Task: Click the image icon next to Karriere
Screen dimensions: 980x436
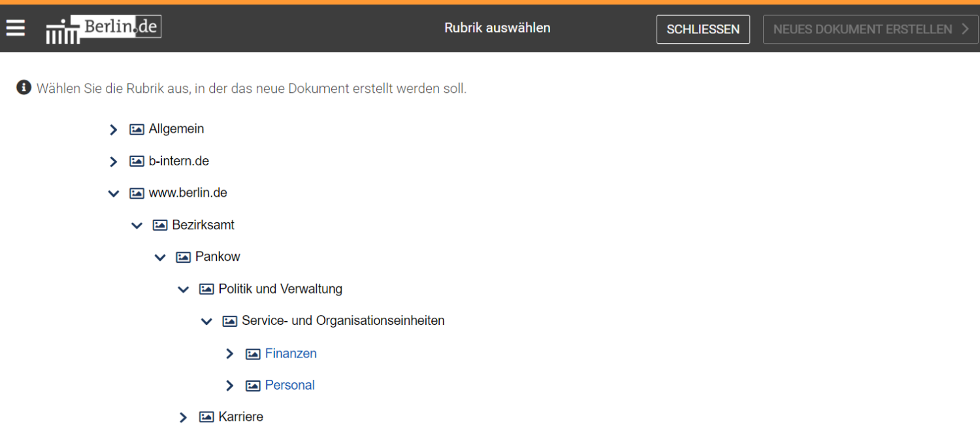Action: 206,416
